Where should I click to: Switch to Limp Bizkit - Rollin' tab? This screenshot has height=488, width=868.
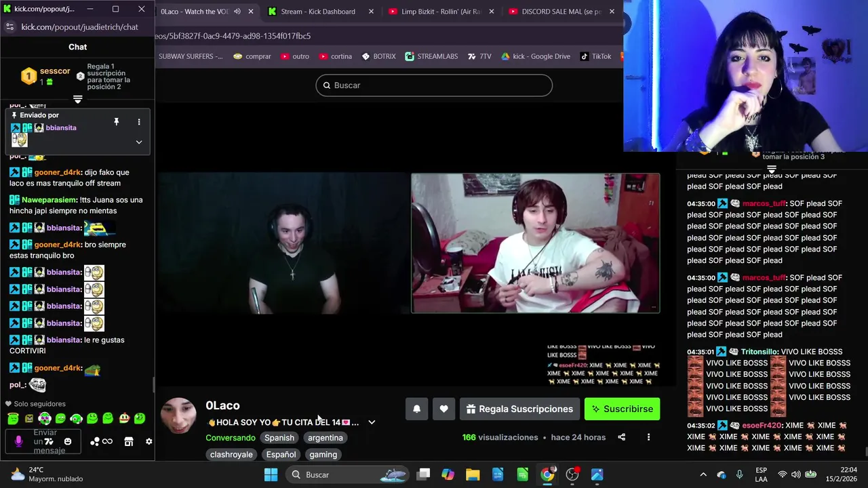(x=441, y=12)
